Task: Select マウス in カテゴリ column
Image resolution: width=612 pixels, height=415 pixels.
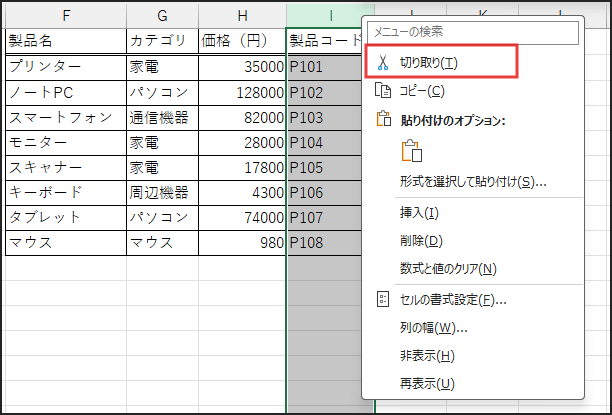Action: pos(162,243)
